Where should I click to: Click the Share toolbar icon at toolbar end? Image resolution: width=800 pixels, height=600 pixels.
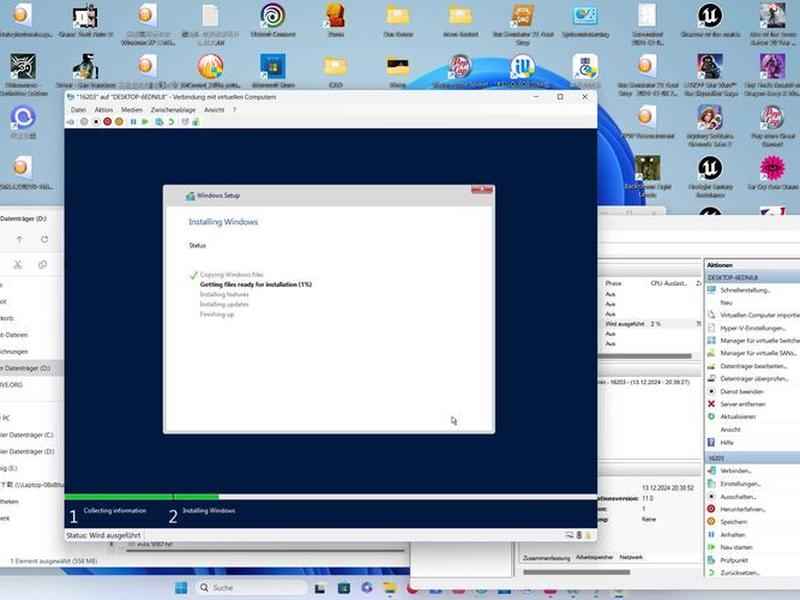(x=196, y=122)
